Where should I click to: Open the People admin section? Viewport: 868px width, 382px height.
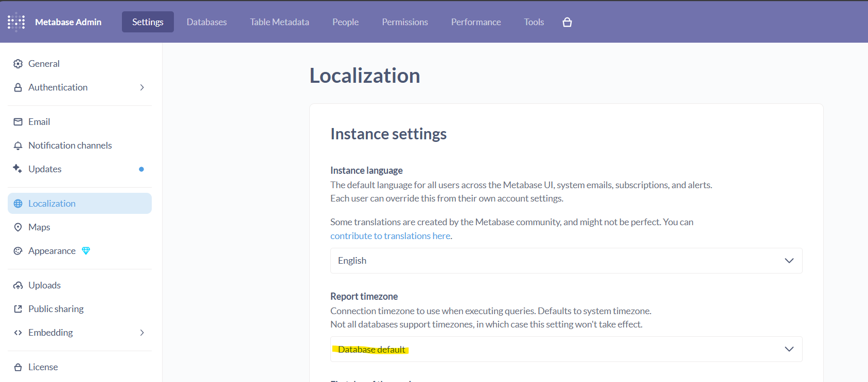(345, 22)
